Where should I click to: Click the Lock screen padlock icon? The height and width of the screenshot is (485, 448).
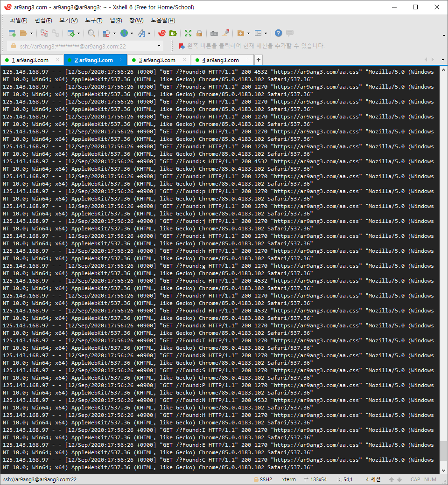(199, 33)
